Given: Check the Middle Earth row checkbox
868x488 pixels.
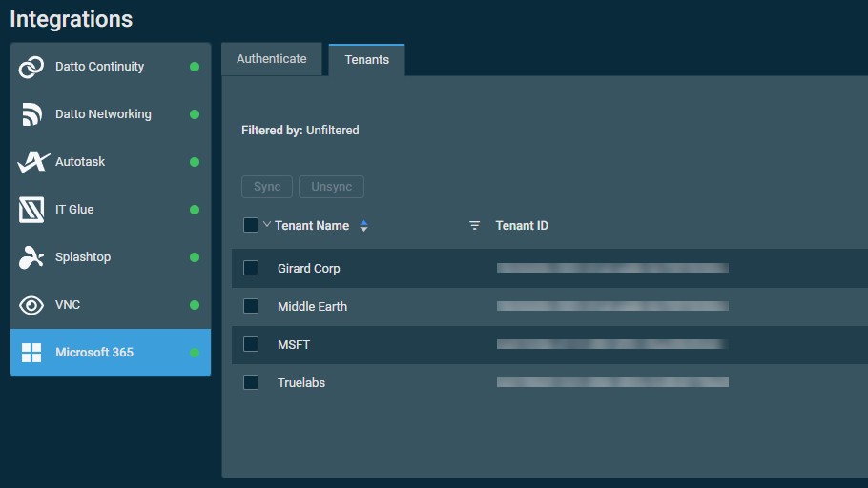Looking at the screenshot, I should point(251,306).
